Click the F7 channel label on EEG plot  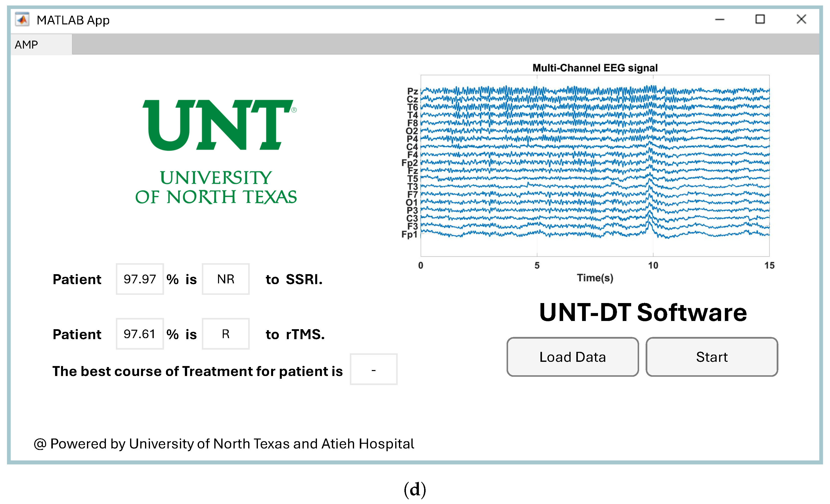(x=413, y=194)
